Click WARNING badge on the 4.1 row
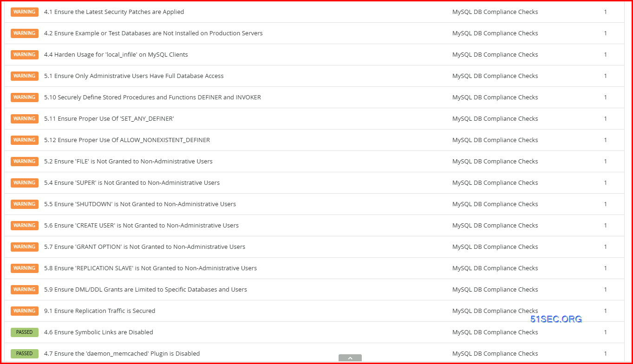This screenshot has height=364, width=633. (25, 12)
